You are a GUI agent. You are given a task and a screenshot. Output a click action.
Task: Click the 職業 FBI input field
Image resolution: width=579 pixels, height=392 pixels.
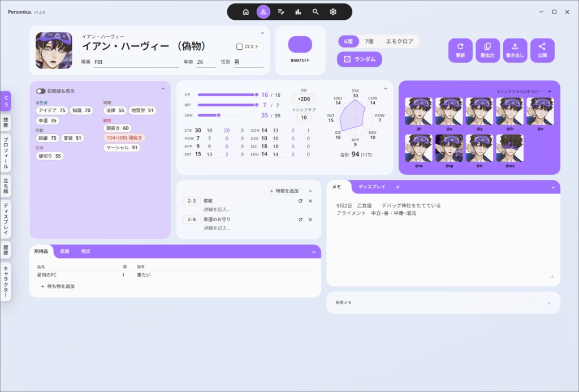point(136,62)
